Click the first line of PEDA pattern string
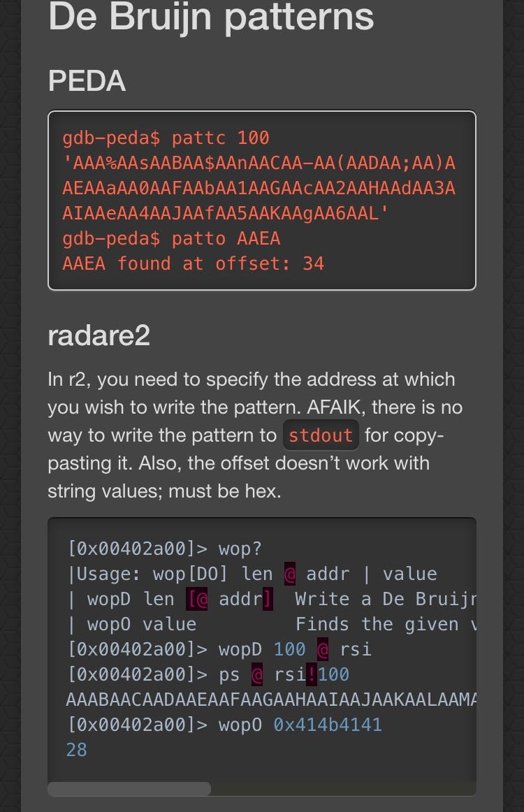 pos(259,163)
